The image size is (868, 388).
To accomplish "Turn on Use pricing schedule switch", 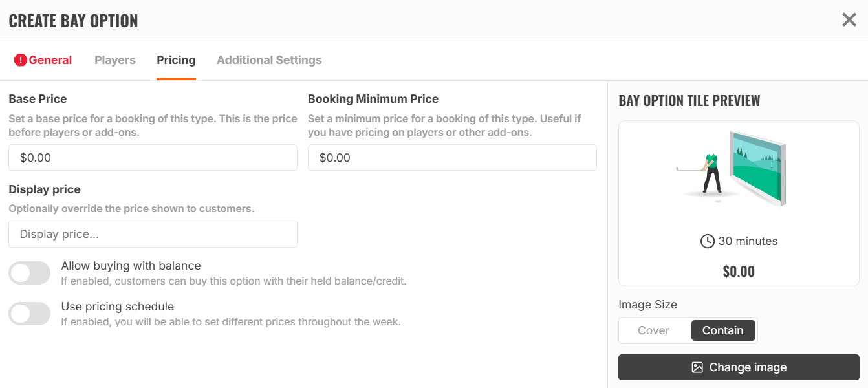I will 30,314.
